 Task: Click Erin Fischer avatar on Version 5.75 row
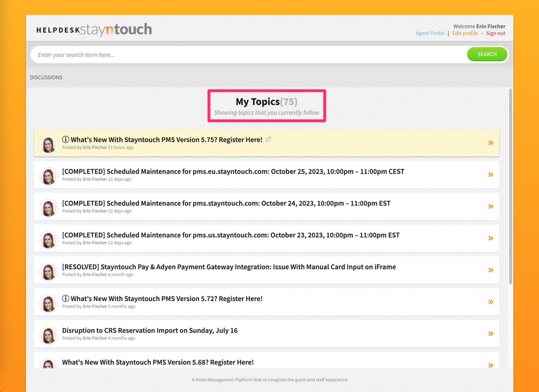tap(49, 145)
